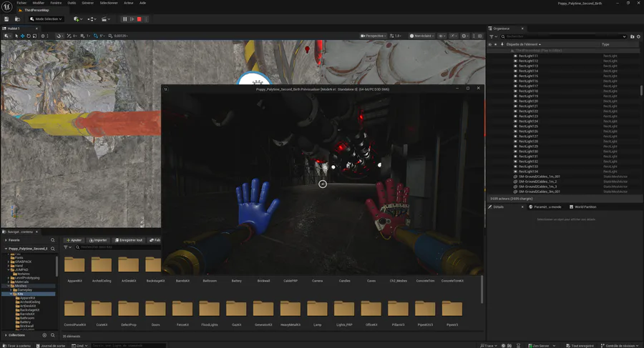Click the search icon beside Favoris

click(x=52, y=240)
